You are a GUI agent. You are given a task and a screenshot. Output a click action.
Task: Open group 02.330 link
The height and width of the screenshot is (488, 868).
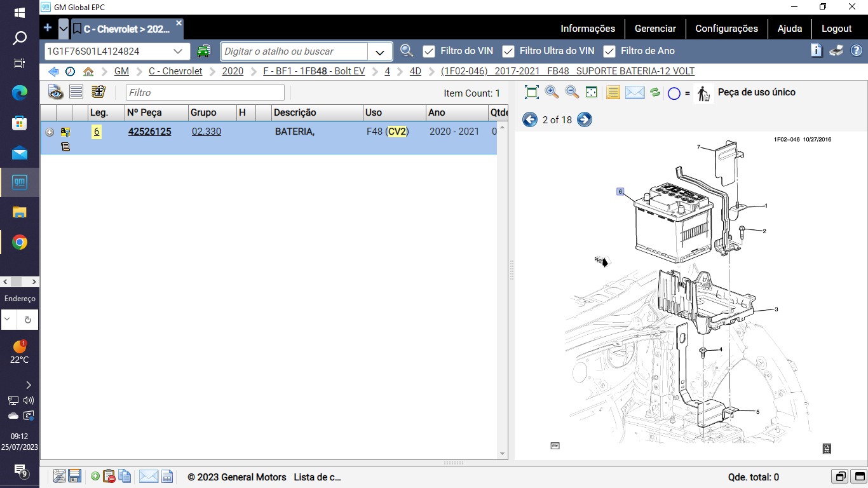click(207, 132)
